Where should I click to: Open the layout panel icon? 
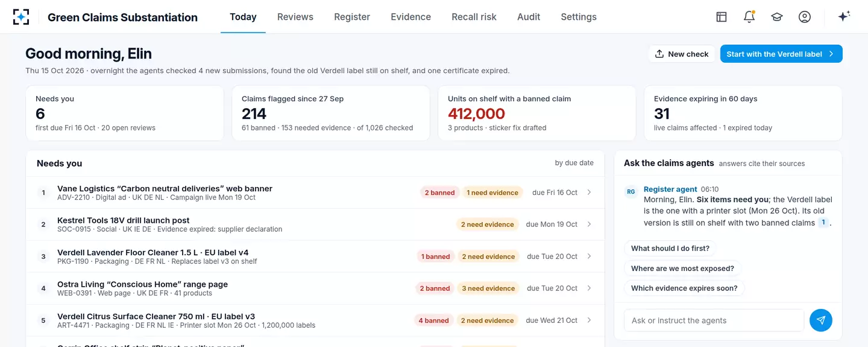tap(722, 17)
